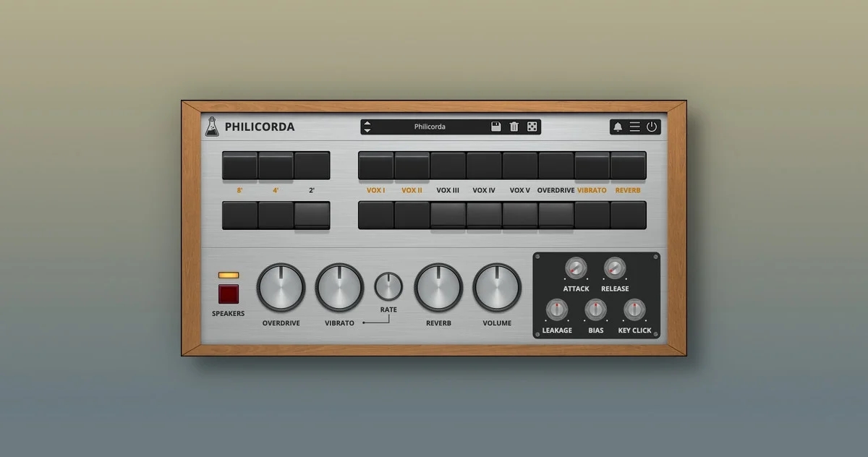Click the LEAKAGE label text
868x457 pixels.
click(x=557, y=330)
